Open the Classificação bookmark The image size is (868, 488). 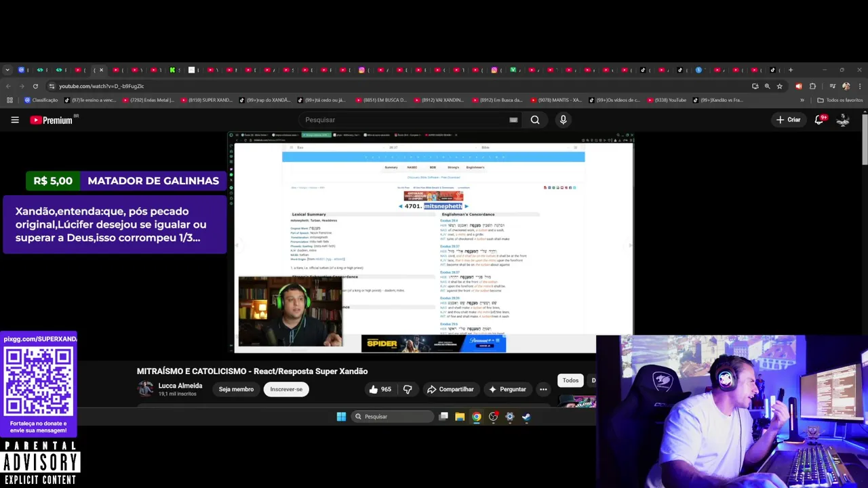point(41,100)
